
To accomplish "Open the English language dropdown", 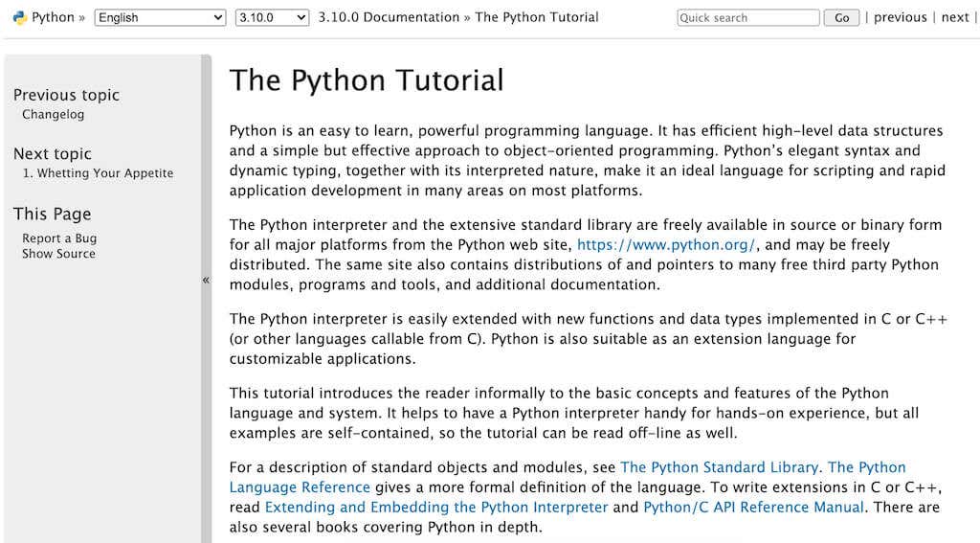I will [x=160, y=17].
